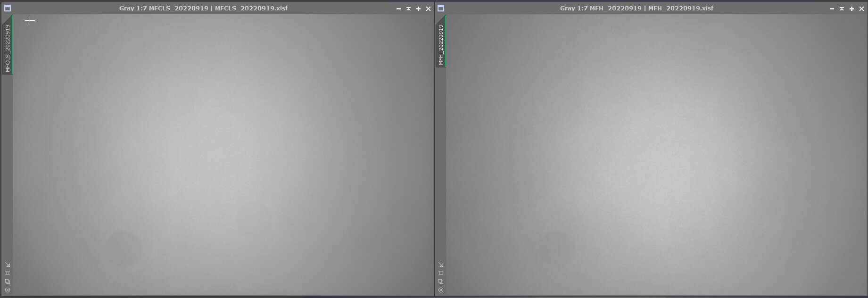868x298 pixels.
Task: Close the MFCLS_20220919.xisf image window
Action: [428, 8]
